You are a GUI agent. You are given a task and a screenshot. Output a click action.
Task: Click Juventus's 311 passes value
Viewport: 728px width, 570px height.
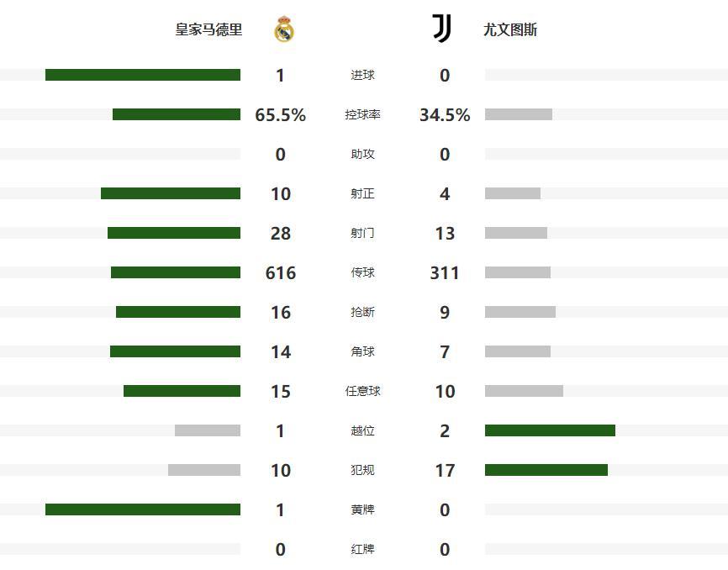coord(445,273)
